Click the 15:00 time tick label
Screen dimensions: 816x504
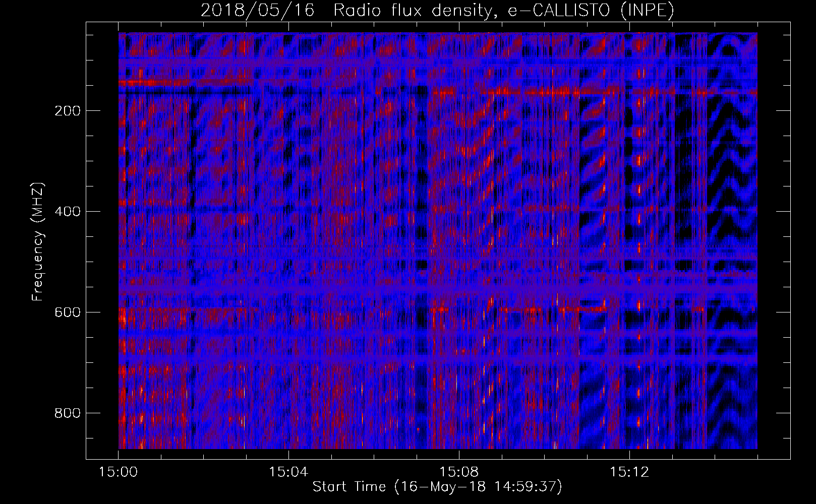click(119, 472)
